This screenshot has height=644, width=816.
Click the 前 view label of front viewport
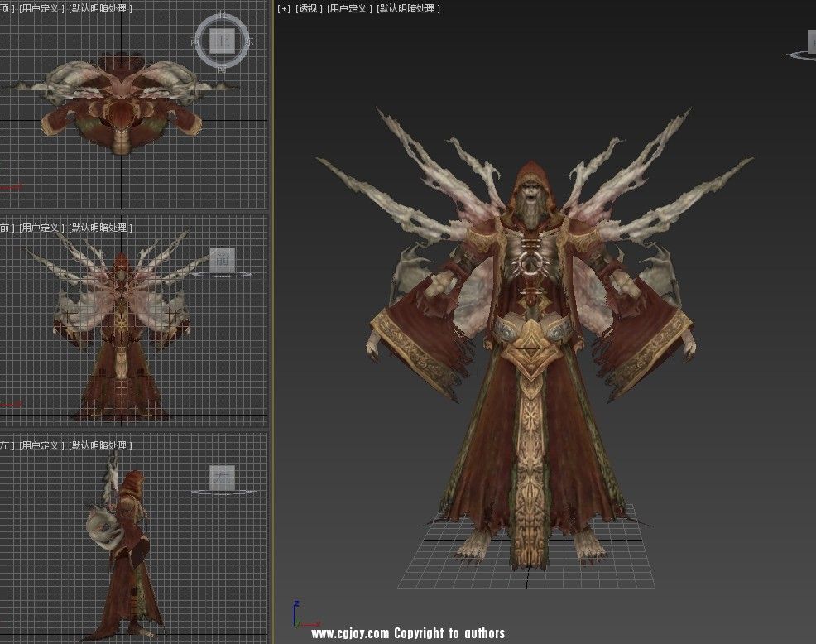[x=7, y=228]
